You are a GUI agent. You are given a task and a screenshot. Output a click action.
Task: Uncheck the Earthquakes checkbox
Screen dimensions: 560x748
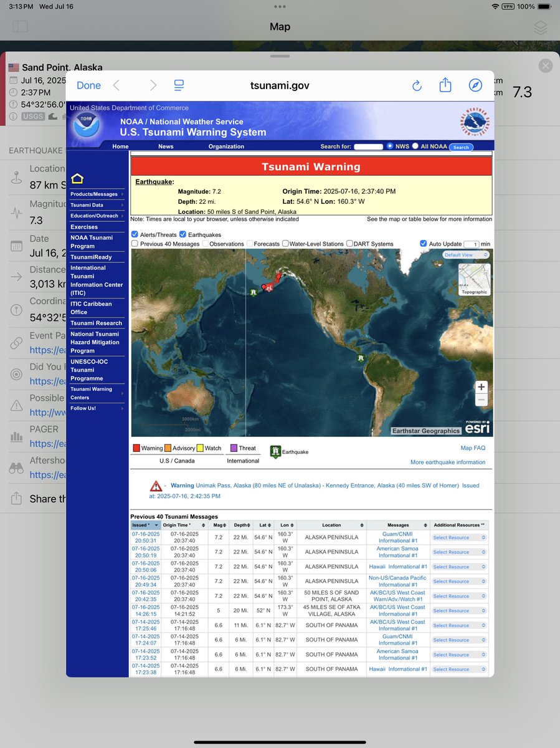183,234
